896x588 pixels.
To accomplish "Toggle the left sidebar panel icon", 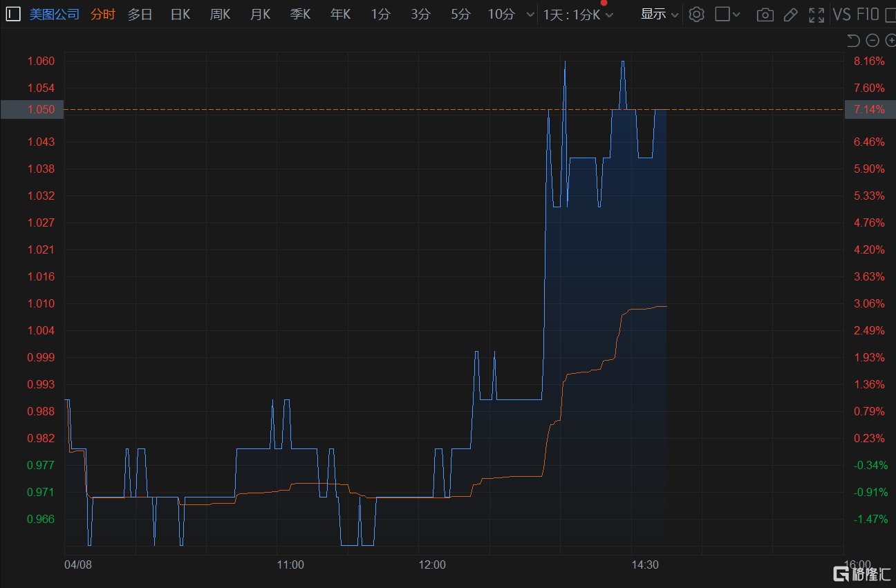I will pyautogui.click(x=14, y=14).
